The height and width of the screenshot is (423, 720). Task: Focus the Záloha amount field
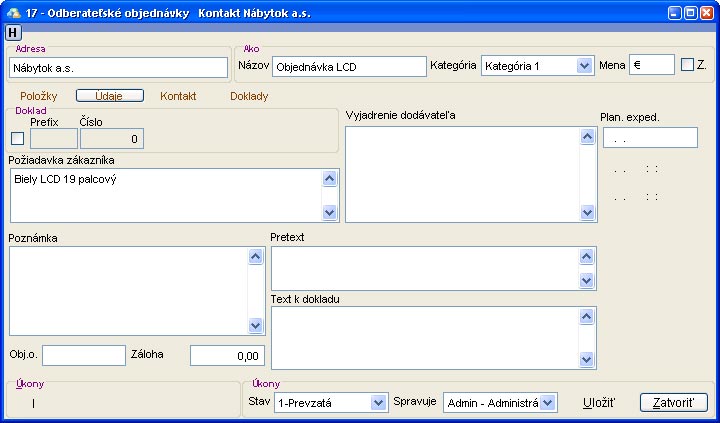227,355
